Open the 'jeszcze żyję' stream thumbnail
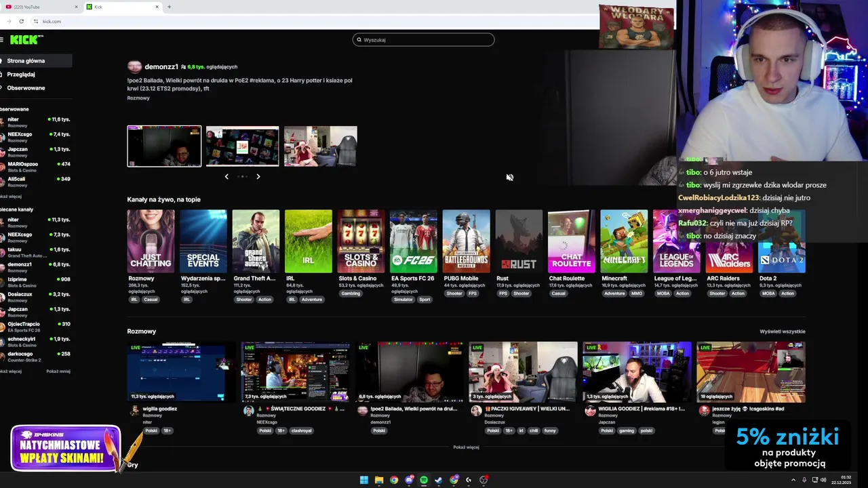The width and height of the screenshot is (868, 488). point(751,372)
